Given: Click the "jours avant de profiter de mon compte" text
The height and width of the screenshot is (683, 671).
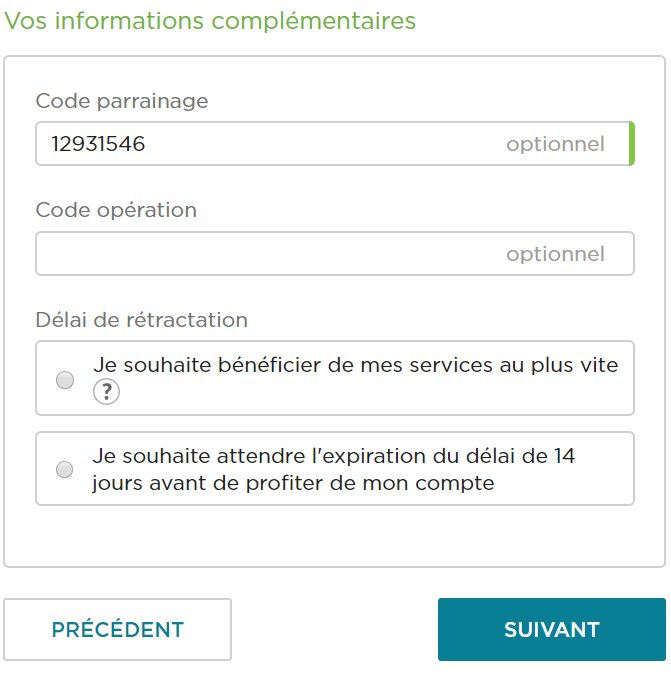Looking at the screenshot, I should point(294,483).
